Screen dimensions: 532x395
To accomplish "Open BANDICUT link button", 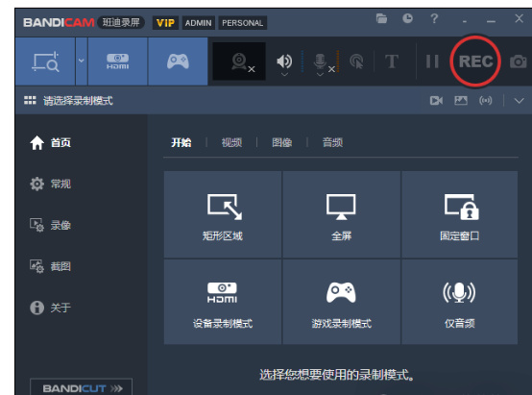I will coord(81,387).
